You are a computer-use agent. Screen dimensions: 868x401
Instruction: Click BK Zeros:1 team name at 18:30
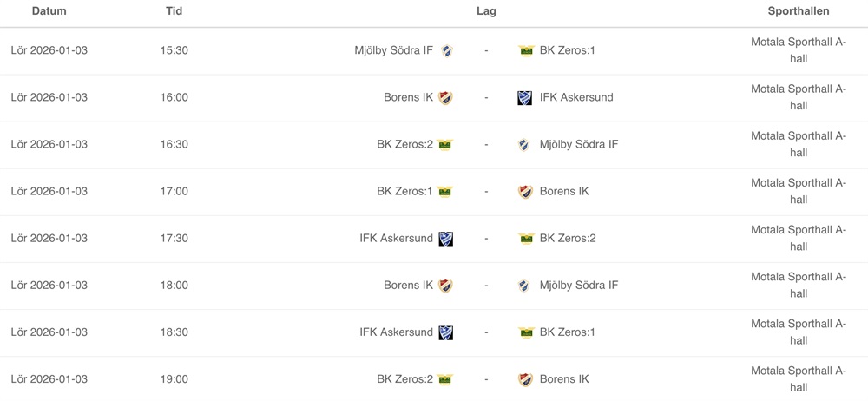[567, 332]
